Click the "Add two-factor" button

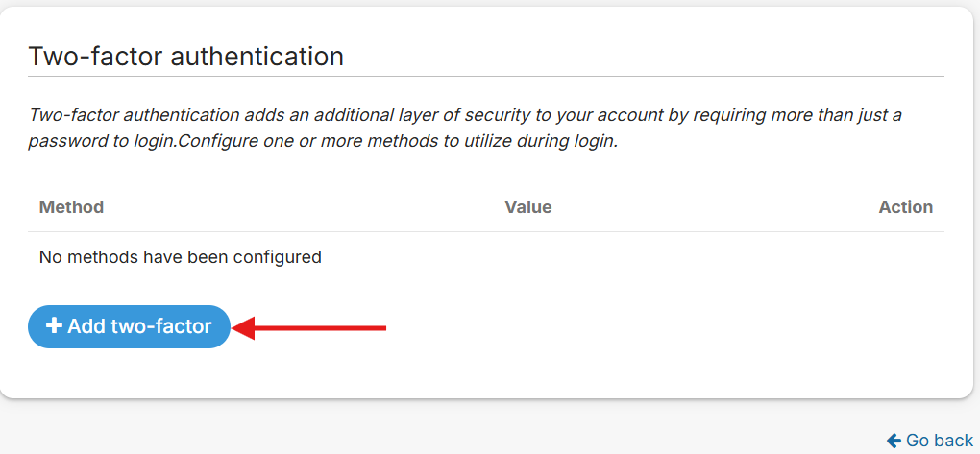point(130,327)
